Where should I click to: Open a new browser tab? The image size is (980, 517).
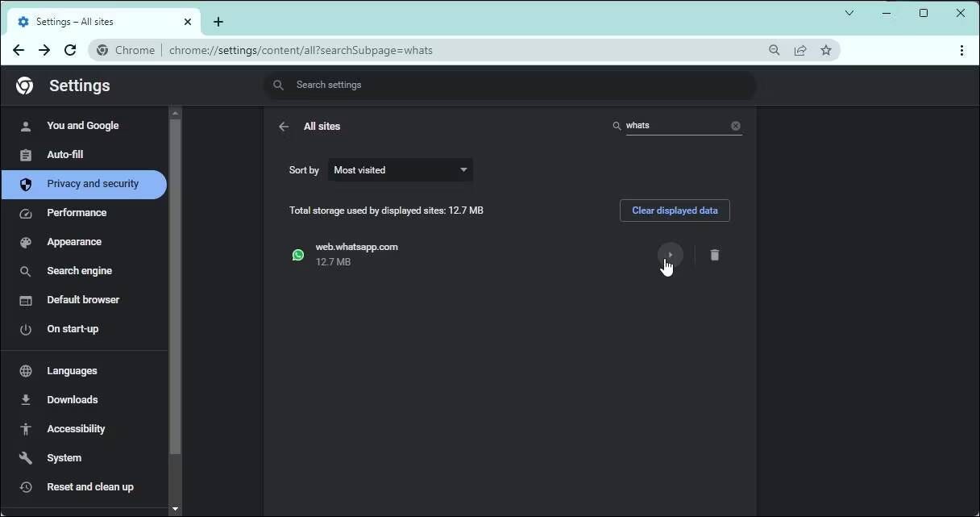(x=218, y=22)
